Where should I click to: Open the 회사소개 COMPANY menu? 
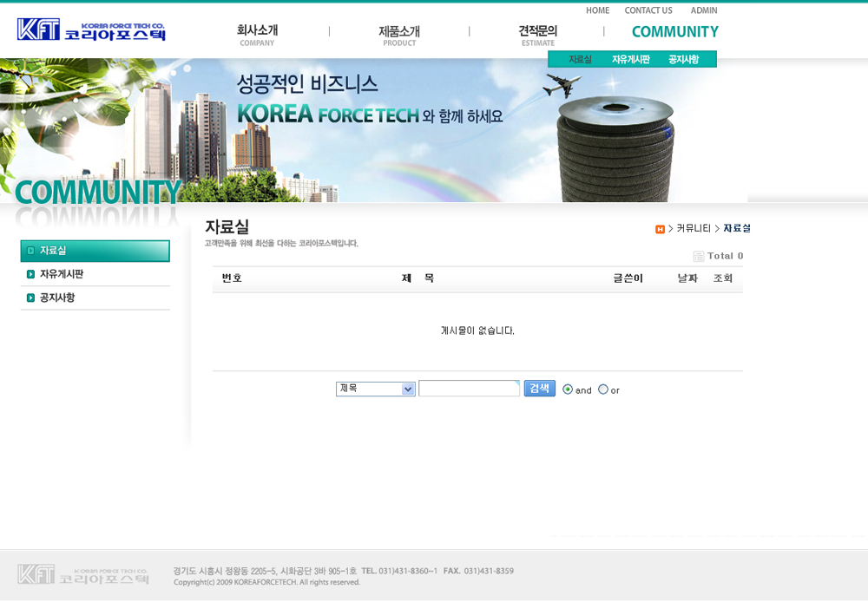pyautogui.click(x=257, y=35)
